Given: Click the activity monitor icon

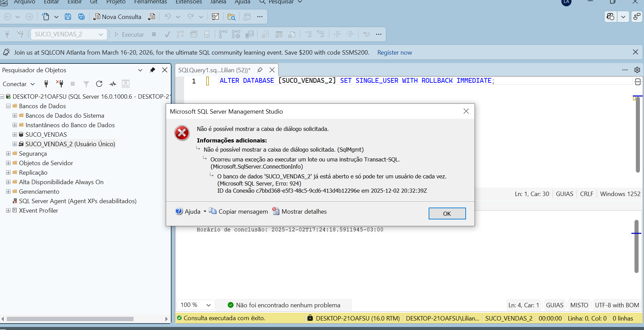Looking at the screenshot, I should [113, 84].
